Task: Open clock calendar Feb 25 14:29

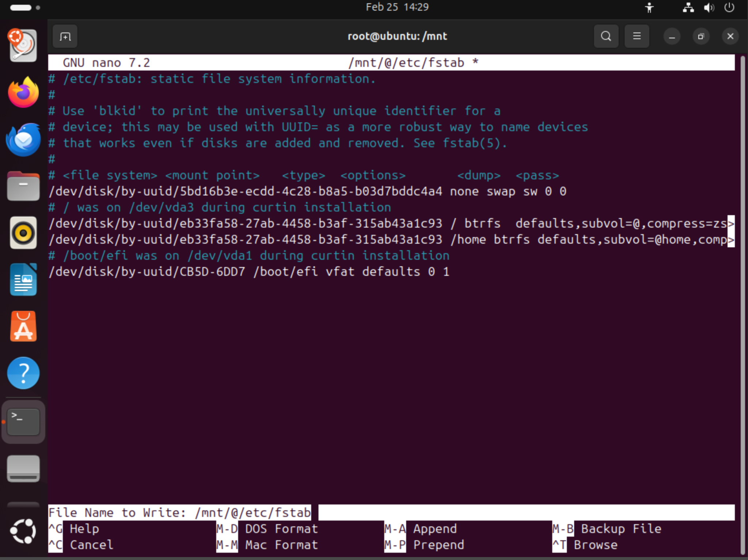Action: pos(397,7)
